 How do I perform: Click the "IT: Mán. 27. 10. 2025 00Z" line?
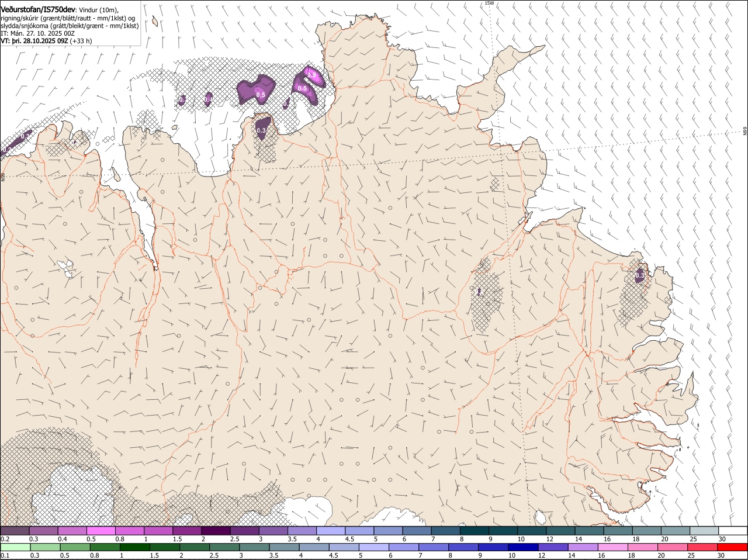(x=37, y=34)
